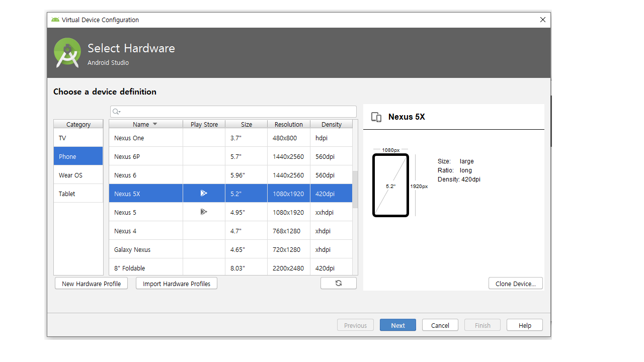Switch to the Tablet category
Screen dimensions: 644x362
coord(78,194)
